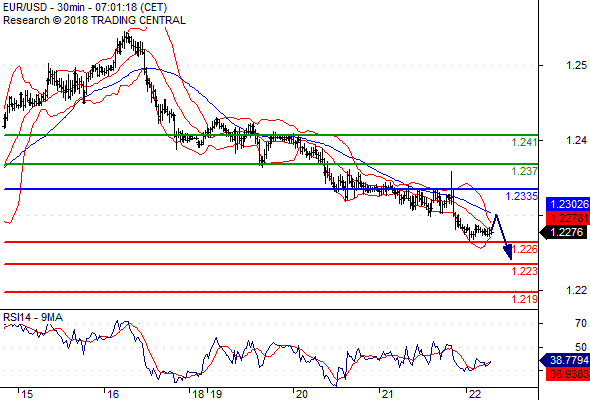Select the green resistance label 1.237
This screenshot has width=590, height=400.
pyautogui.click(x=525, y=171)
